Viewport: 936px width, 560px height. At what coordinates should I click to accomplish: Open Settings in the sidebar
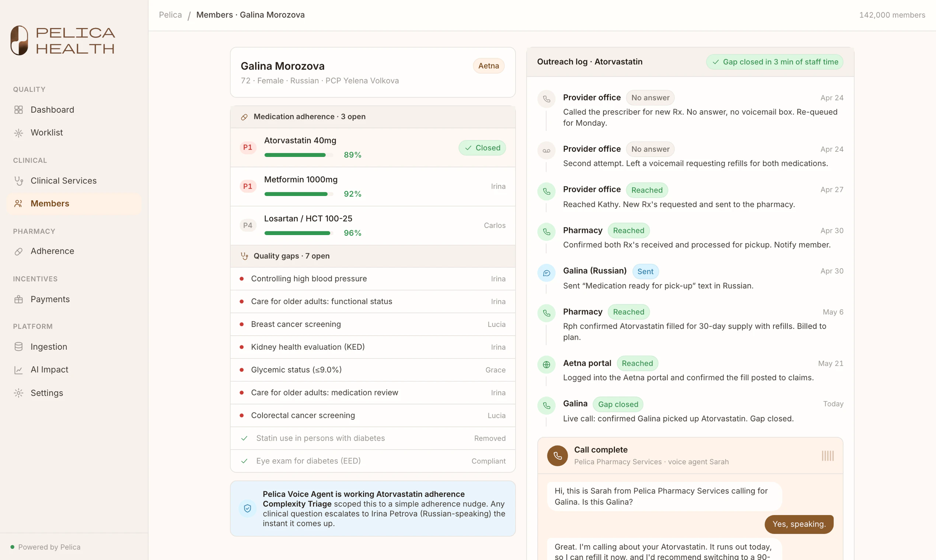[74, 393]
